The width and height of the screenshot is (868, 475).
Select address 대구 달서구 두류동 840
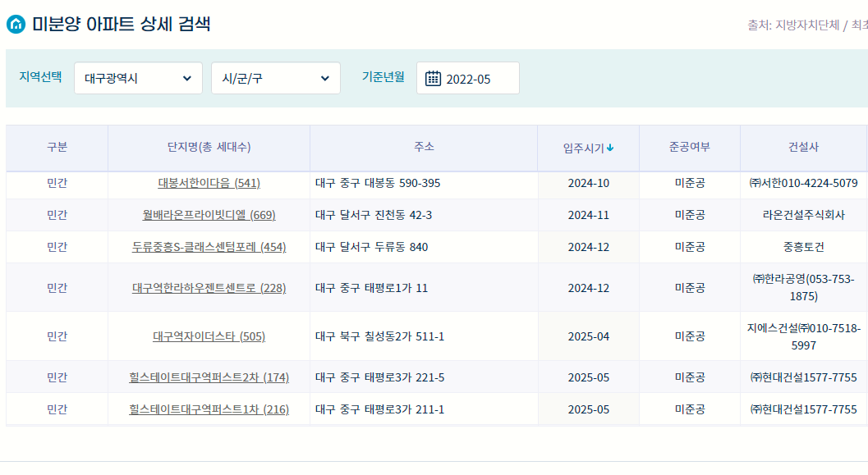371,247
